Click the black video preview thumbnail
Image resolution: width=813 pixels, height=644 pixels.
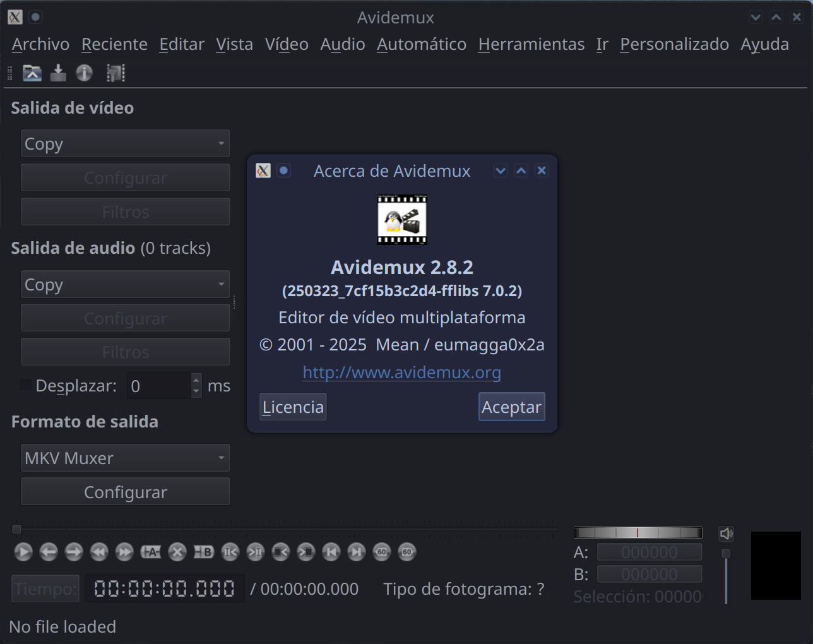776,565
